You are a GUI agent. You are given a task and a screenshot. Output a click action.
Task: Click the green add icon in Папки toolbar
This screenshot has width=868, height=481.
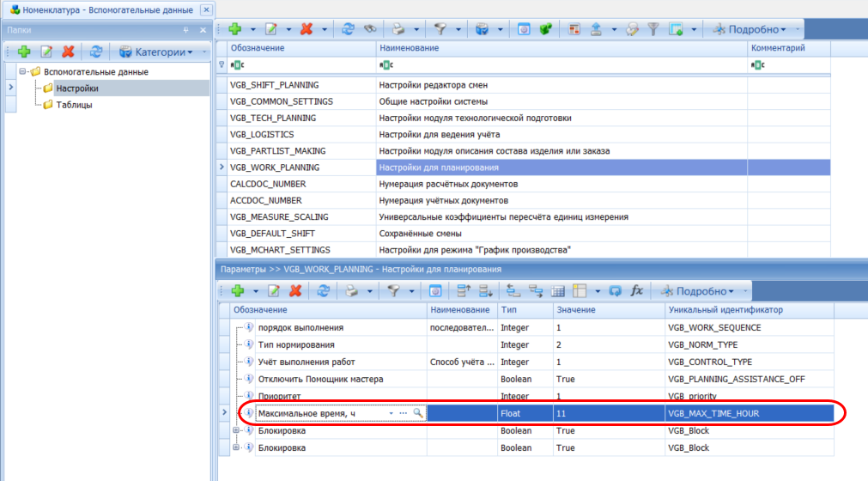[25, 52]
